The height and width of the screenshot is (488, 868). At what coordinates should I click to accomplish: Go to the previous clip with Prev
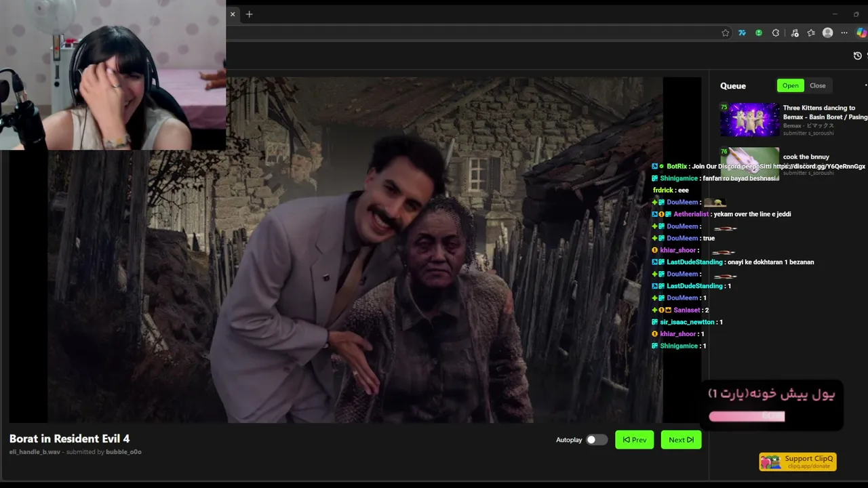(x=635, y=440)
